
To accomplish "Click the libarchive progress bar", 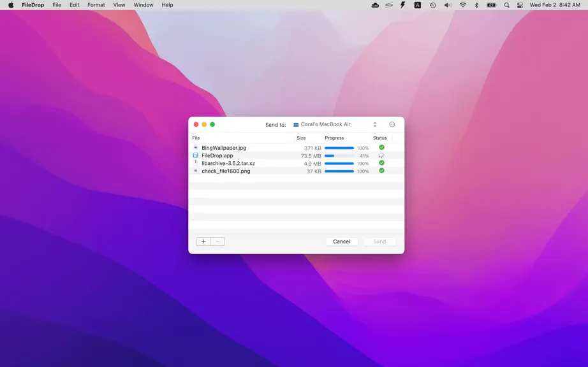I will click(339, 164).
